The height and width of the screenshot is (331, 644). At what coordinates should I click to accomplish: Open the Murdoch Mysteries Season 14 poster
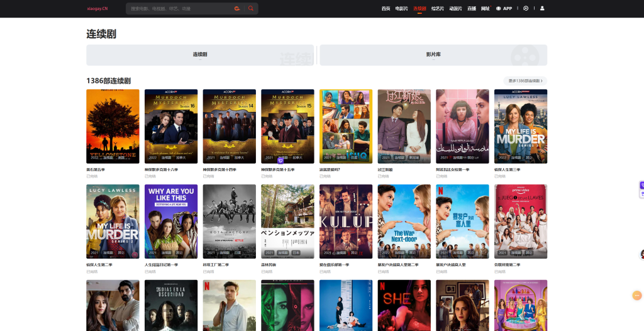[229, 126]
